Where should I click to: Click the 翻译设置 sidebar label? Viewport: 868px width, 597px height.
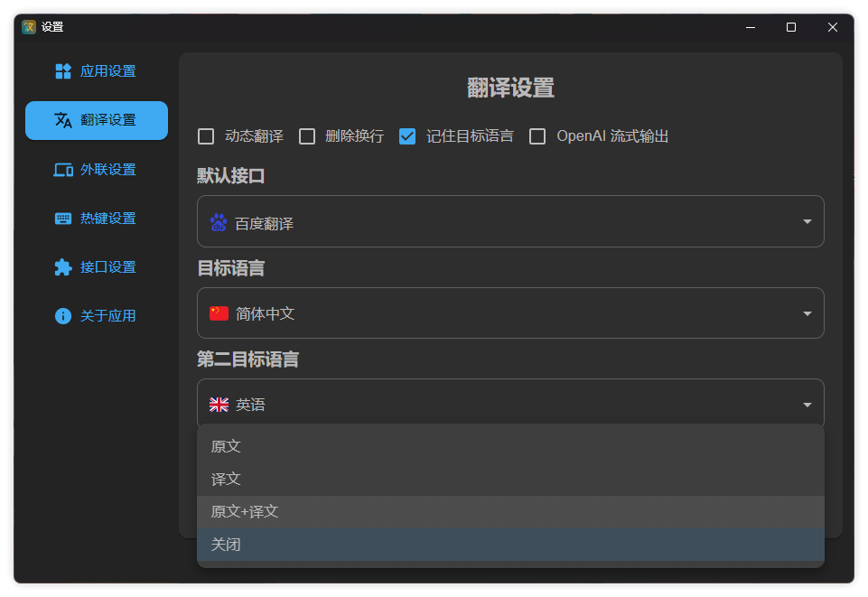[x=108, y=120]
